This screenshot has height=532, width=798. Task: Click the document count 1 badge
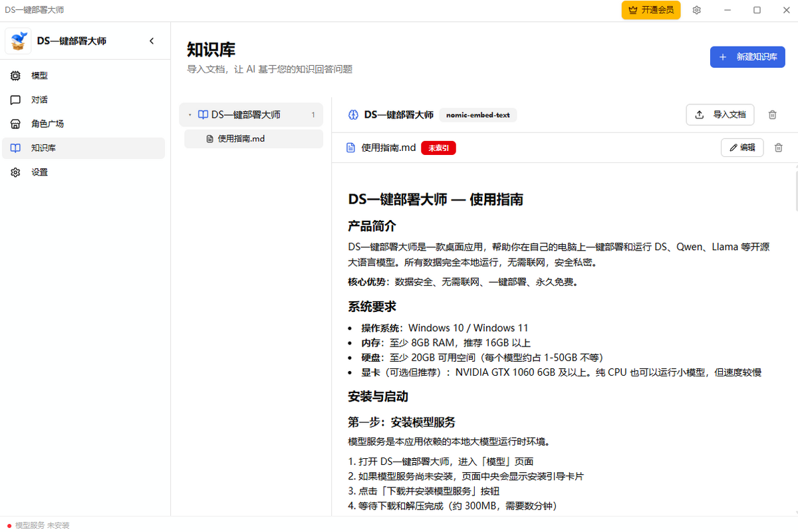(313, 115)
